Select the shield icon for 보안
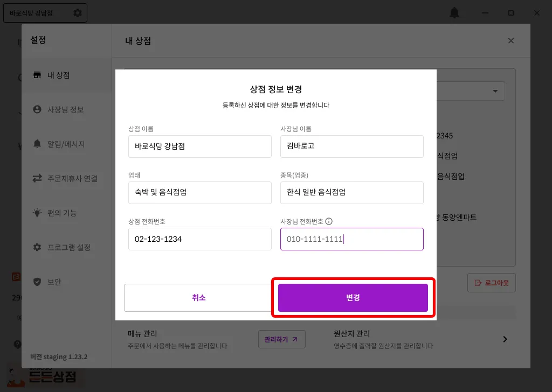 pyautogui.click(x=37, y=282)
